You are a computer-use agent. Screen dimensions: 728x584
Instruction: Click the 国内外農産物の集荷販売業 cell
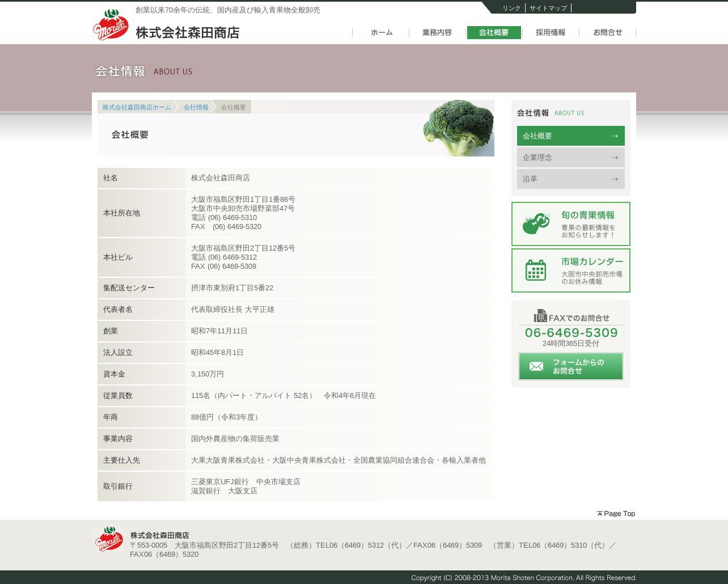pos(235,439)
